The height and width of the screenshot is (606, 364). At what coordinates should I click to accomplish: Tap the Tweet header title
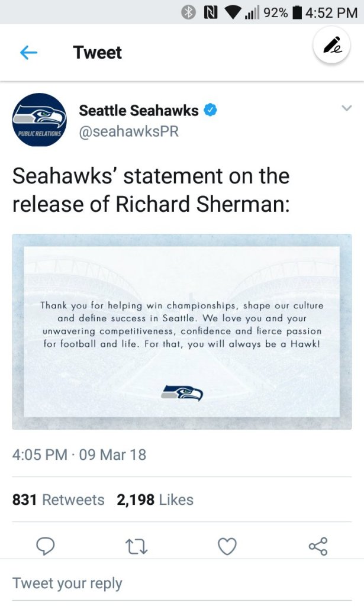click(x=98, y=53)
